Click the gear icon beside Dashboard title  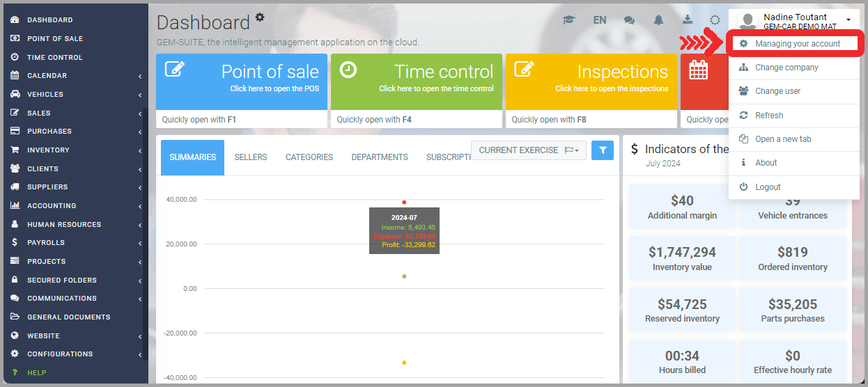point(260,17)
